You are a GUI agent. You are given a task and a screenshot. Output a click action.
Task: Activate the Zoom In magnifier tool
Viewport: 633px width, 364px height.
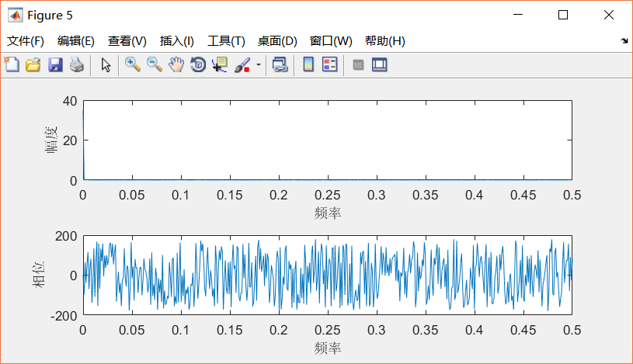[x=132, y=64]
